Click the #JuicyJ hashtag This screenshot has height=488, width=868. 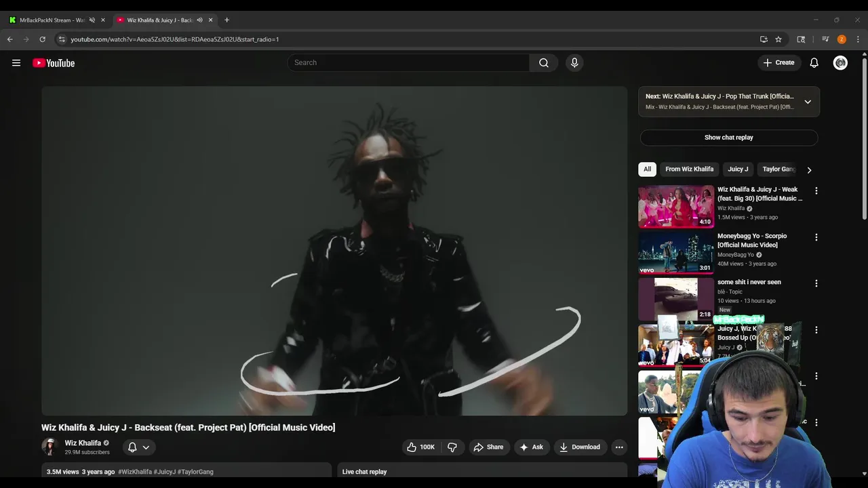[165, 472]
